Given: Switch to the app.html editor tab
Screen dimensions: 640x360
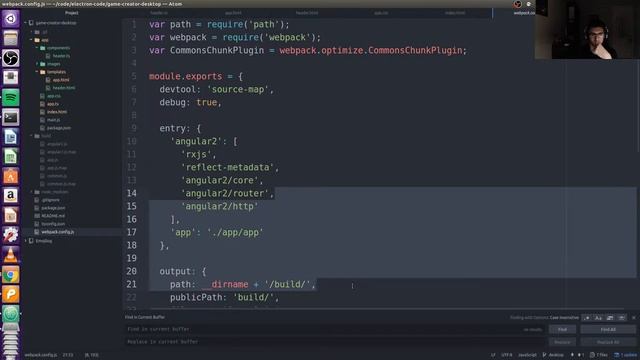Looking at the screenshot, I should 233,13.
